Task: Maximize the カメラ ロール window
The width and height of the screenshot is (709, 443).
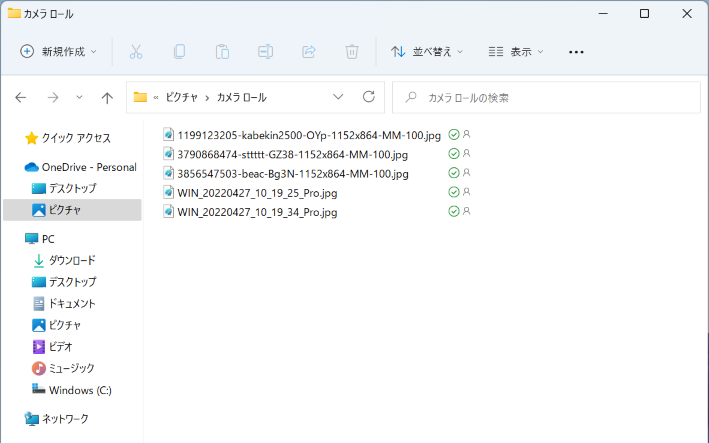Action: (x=644, y=14)
